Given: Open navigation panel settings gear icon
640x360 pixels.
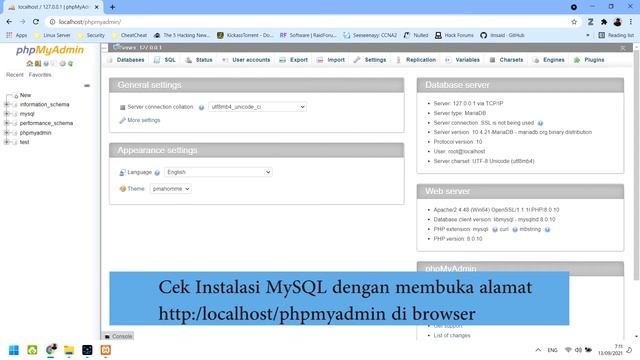Looking at the screenshot, I should point(62,64).
